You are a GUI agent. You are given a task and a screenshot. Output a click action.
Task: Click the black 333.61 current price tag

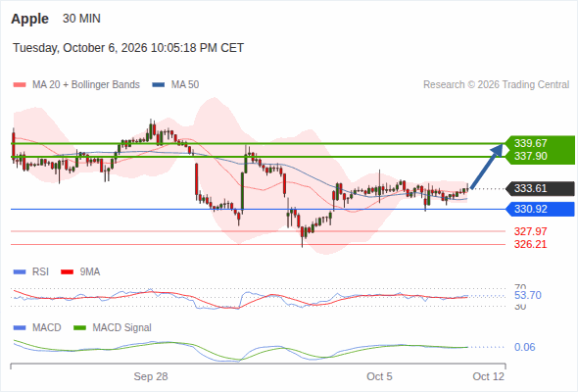click(541, 188)
